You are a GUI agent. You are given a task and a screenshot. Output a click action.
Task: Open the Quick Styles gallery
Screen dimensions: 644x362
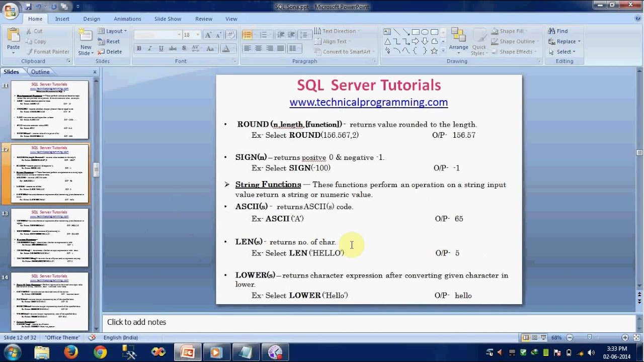point(478,41)
